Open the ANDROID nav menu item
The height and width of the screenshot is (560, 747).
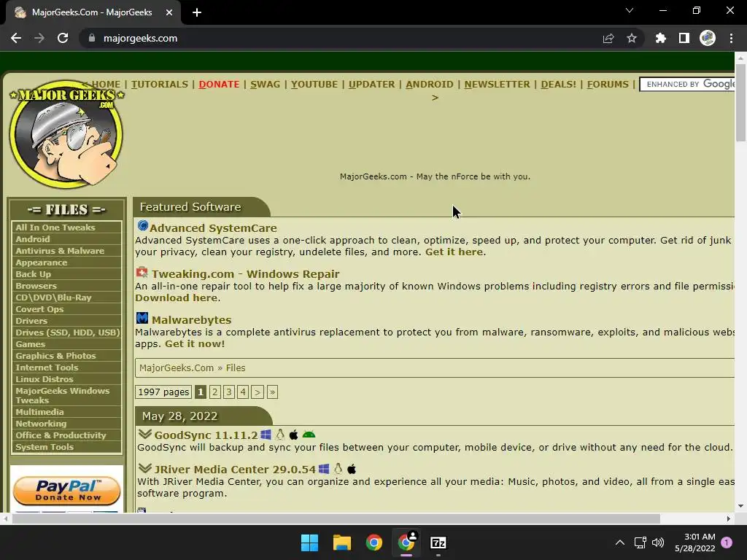click(430, 85)
